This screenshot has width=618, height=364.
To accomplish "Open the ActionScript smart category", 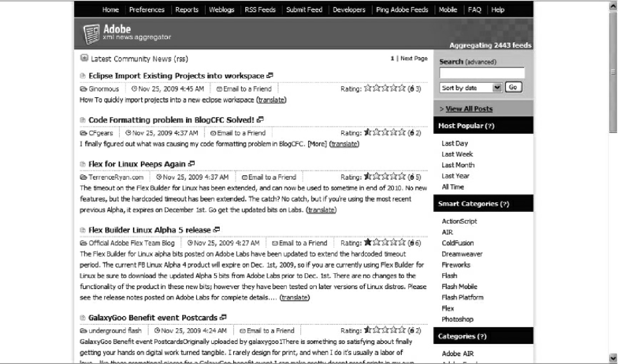I will point(459,221).
